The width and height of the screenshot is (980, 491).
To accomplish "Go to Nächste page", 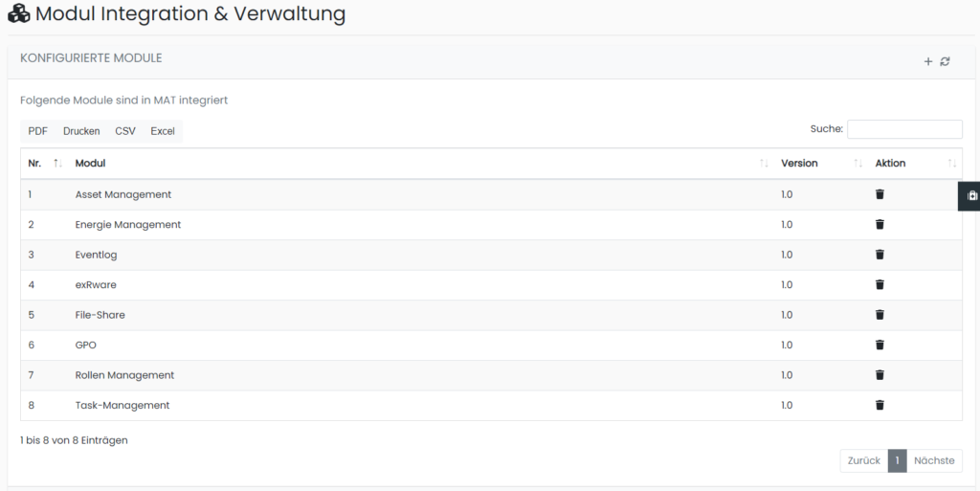I will click(x=934, y=460).
